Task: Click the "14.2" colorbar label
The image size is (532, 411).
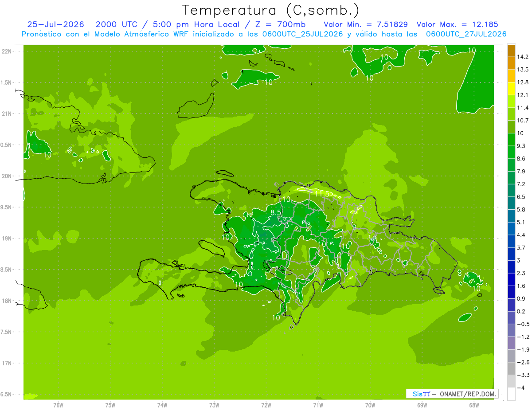Action: point(523,57)
